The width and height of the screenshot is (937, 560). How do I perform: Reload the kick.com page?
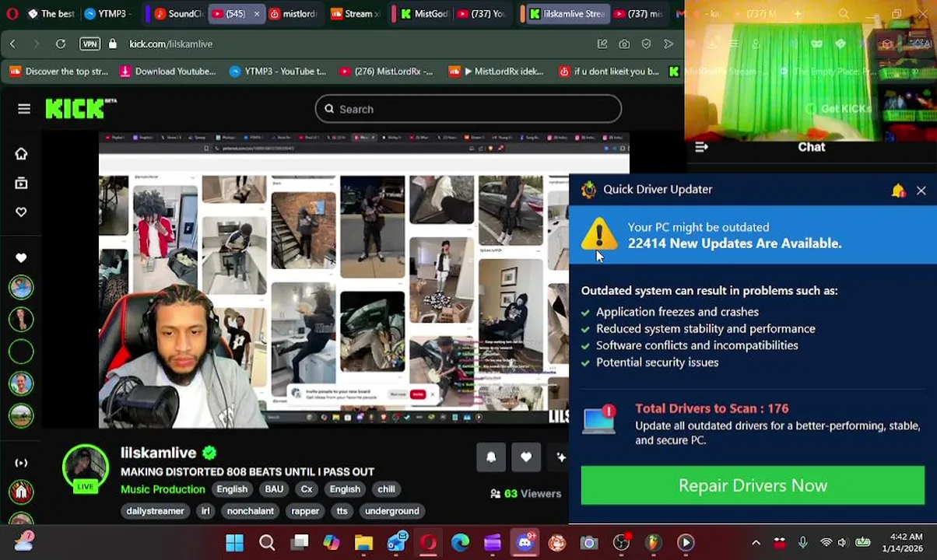pyautogui.click(x=61, y=44)
